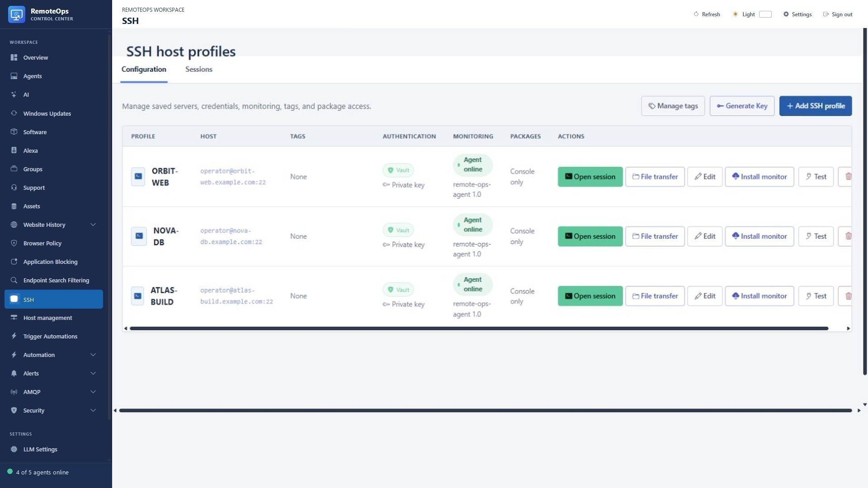Go to the Agents page
The image size is (868, 488).
[x=53, y=76]
